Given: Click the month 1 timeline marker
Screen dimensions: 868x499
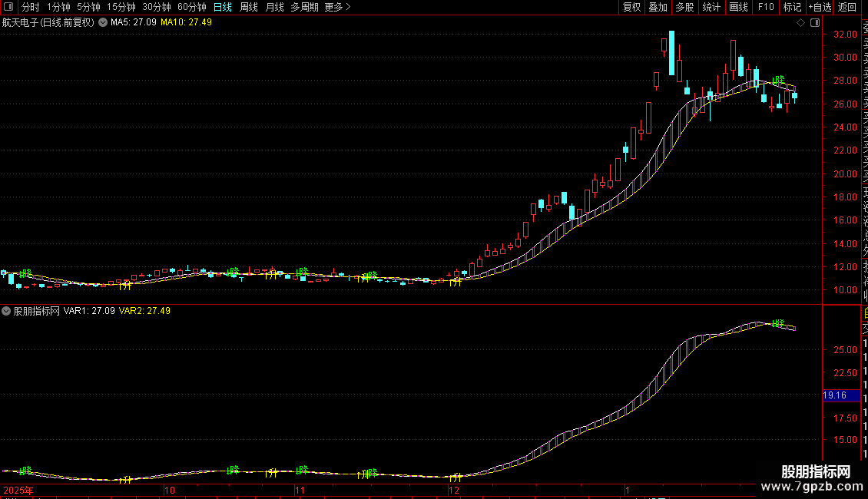Looking at the screenshot, I should tap(628, 490).
